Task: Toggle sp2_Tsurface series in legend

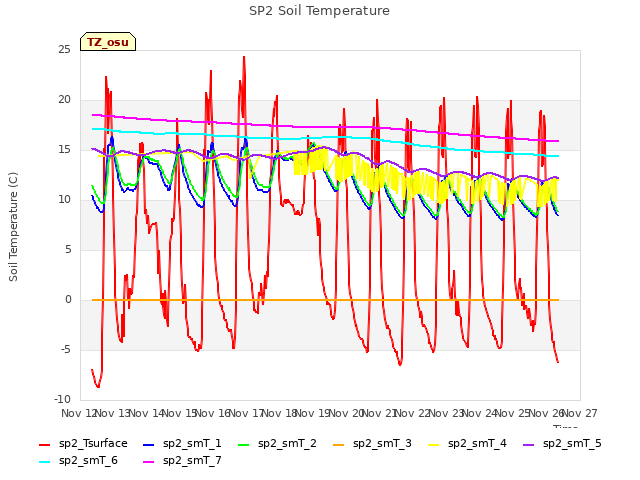Action: 83,443
